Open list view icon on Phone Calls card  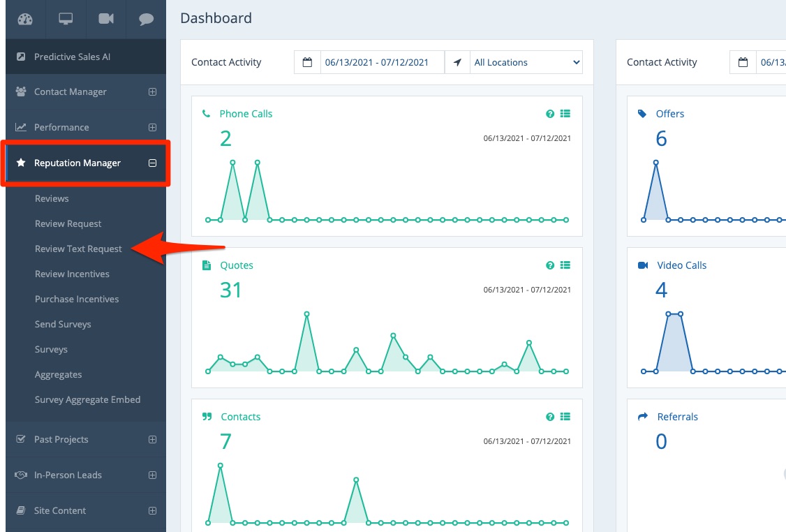point(565,114)
